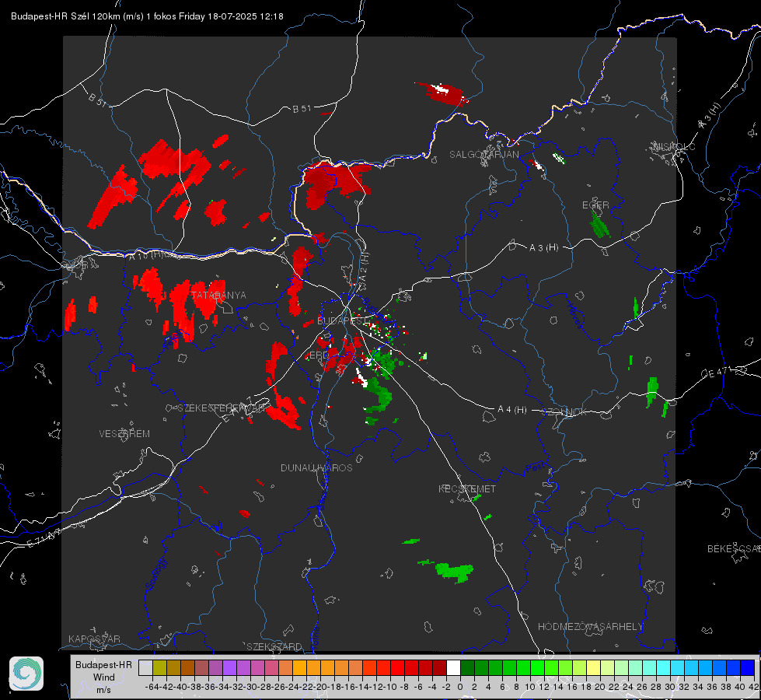Choose the pale yellow legend swatch
Screen dimensions: 761x700
[593, 667]
